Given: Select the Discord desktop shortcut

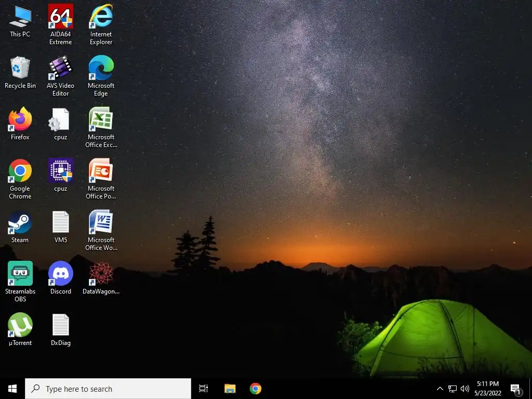Looking at the screenshot, I should (60, 278).
